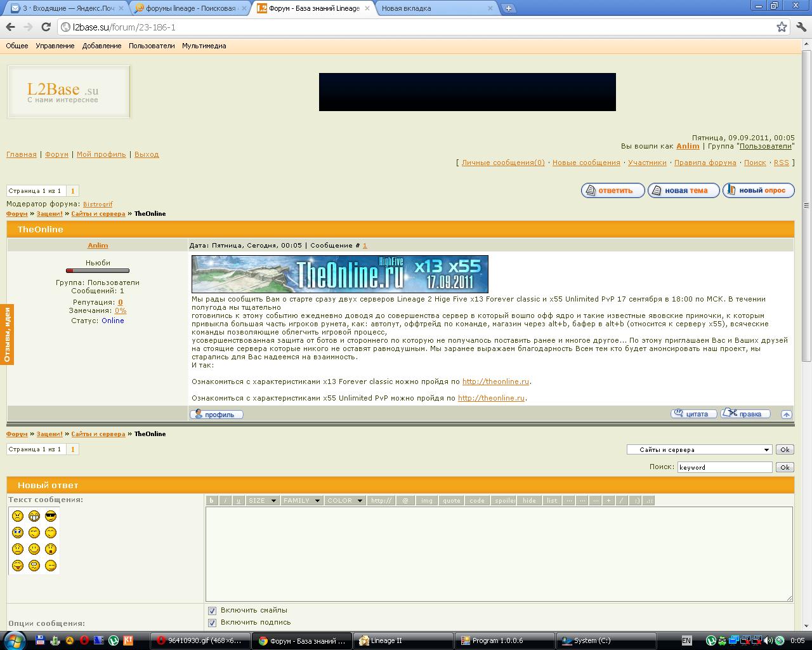Switch the EN keyboard language indicator
The height and width of the screenshot is (650, 812).
pyautogui.click(x=686, y=641)
